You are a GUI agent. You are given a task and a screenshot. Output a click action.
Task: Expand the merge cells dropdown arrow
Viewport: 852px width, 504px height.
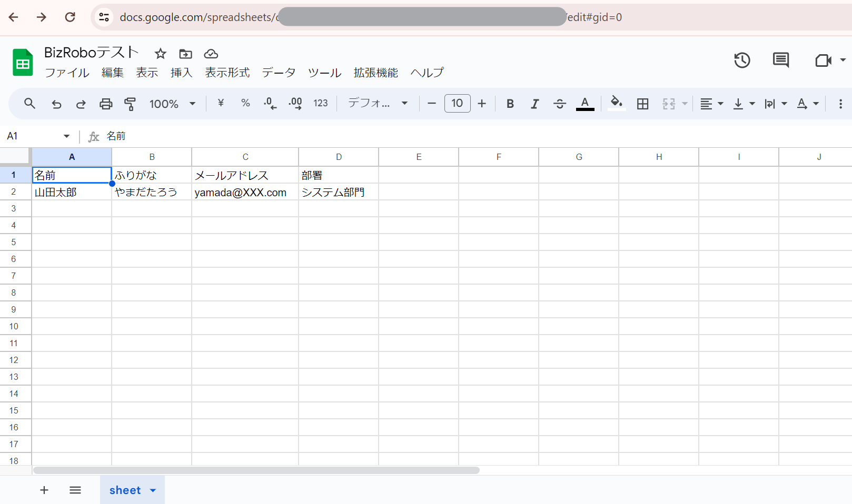685,104
